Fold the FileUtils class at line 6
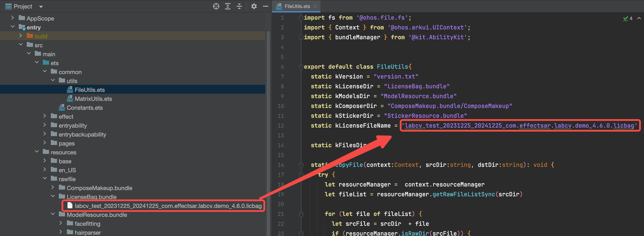Viewport: 644px width, 236px height. pos(301,67)
